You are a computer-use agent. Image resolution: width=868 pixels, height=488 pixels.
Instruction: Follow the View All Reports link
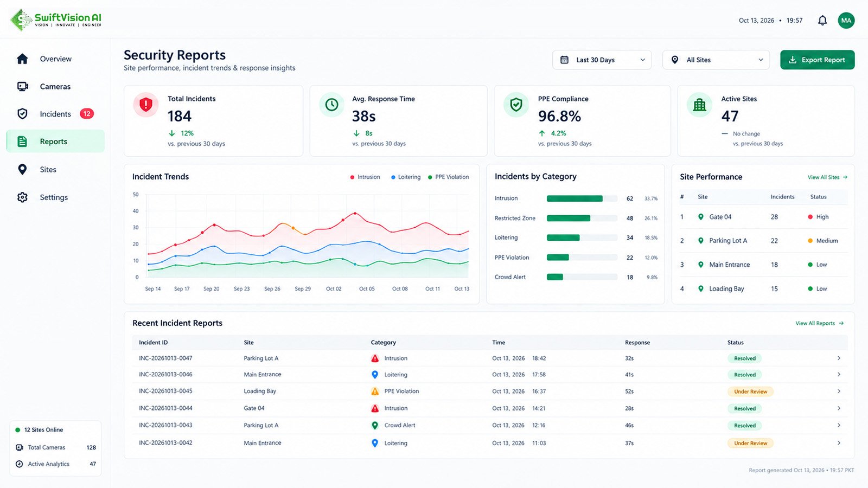click(x=820, y=323)
